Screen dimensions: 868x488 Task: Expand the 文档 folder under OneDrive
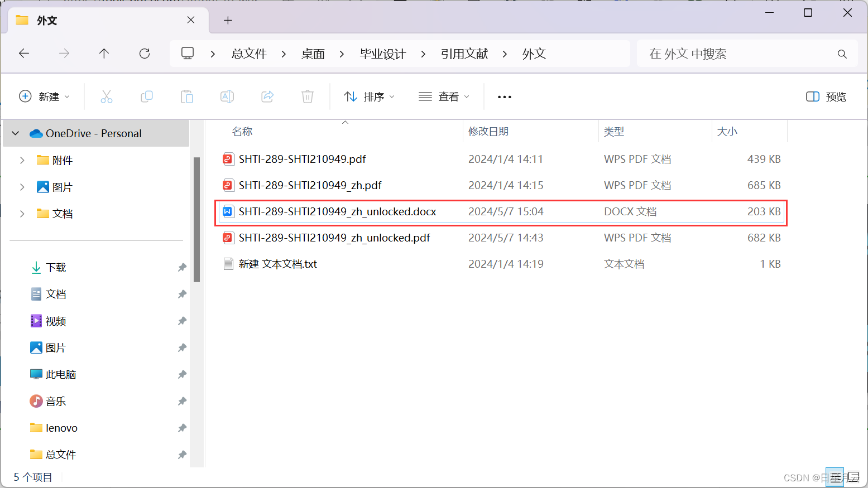tap(22, 214)
